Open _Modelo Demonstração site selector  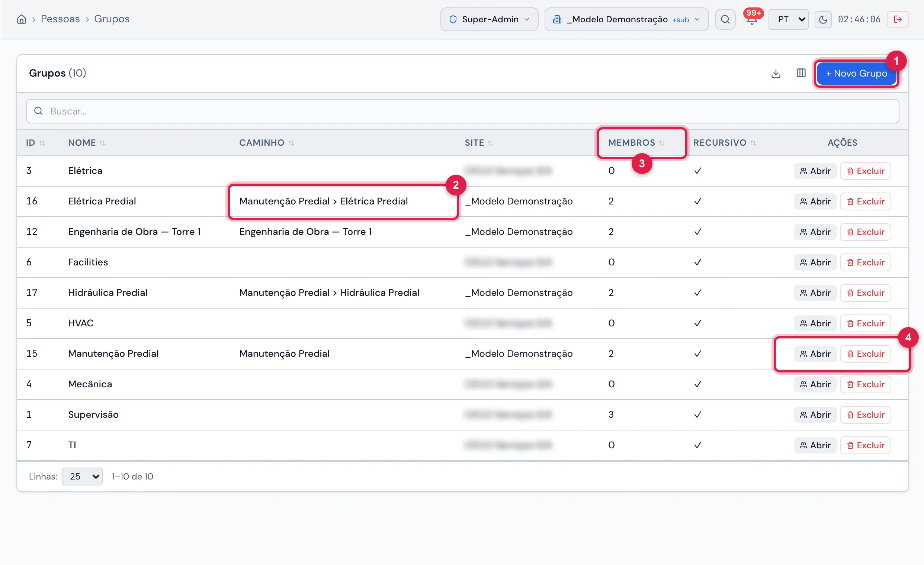coord(626,19)
